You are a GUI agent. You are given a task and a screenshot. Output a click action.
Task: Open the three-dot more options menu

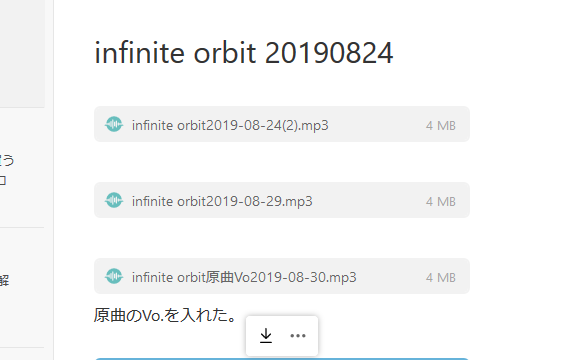click(298, 336)
